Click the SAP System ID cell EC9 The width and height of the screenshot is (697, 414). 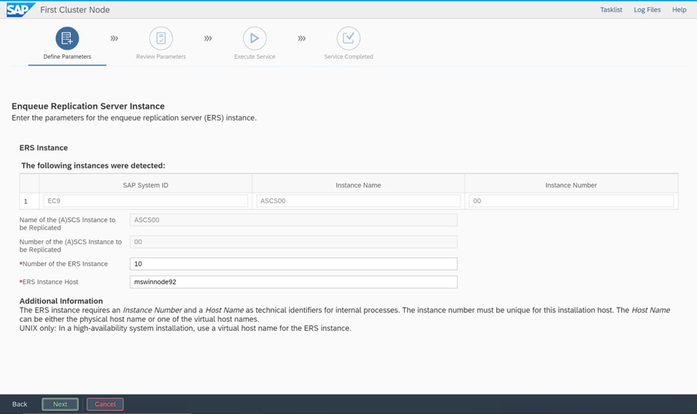pos(145,201)
